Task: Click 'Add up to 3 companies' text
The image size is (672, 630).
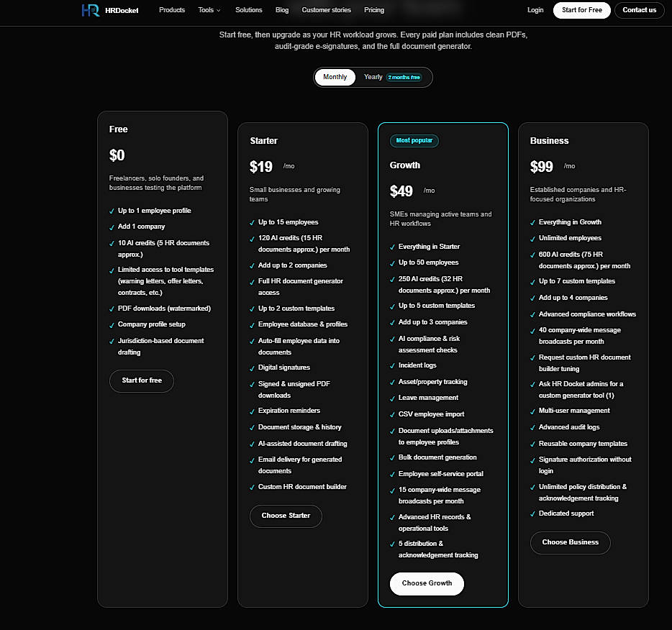Action: (433, 322)
